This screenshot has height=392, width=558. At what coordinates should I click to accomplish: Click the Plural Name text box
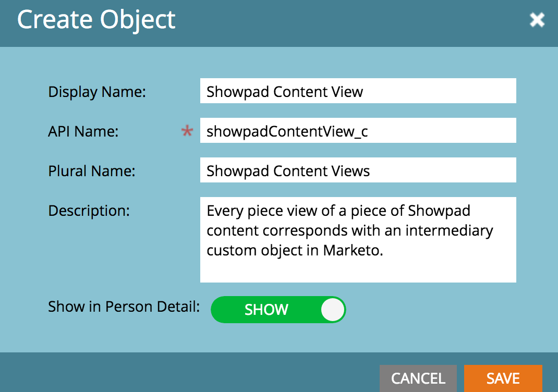(x=358, y=169)
